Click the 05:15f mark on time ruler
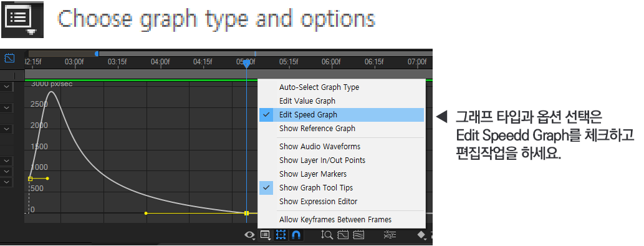 click(x=289, y=62)
